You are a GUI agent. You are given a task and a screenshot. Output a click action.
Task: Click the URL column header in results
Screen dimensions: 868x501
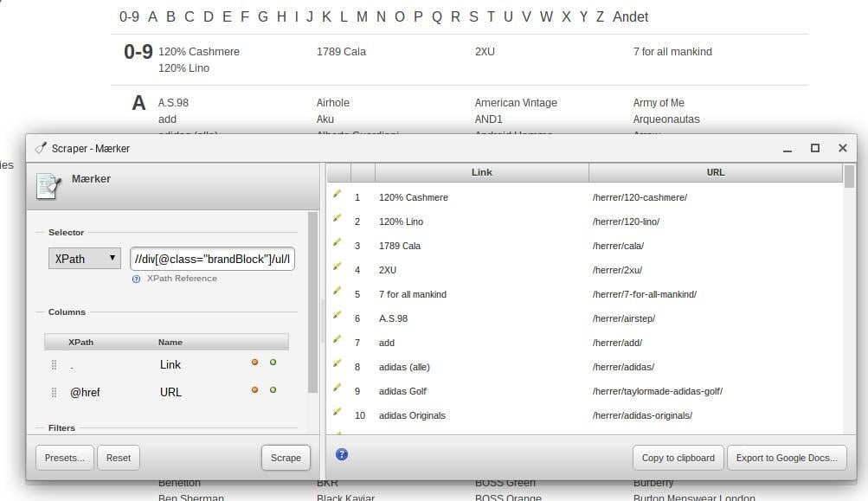tap(715, 172)
